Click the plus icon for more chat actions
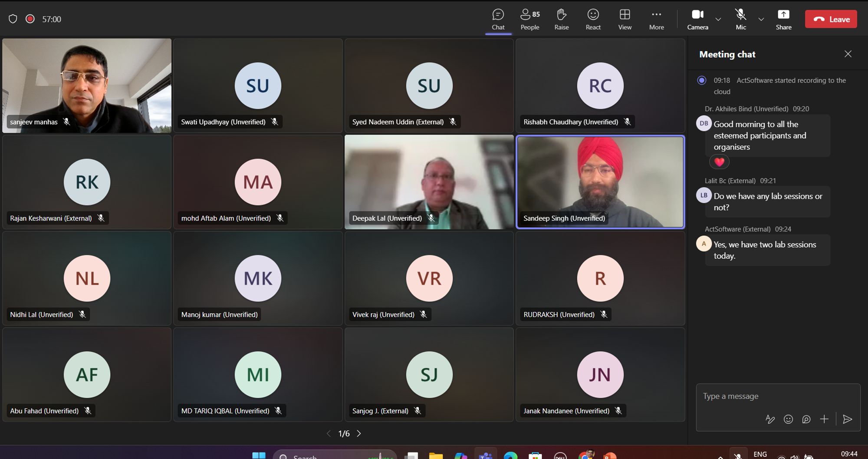Screen dimensions: 868x459 [x=824, y=419]
